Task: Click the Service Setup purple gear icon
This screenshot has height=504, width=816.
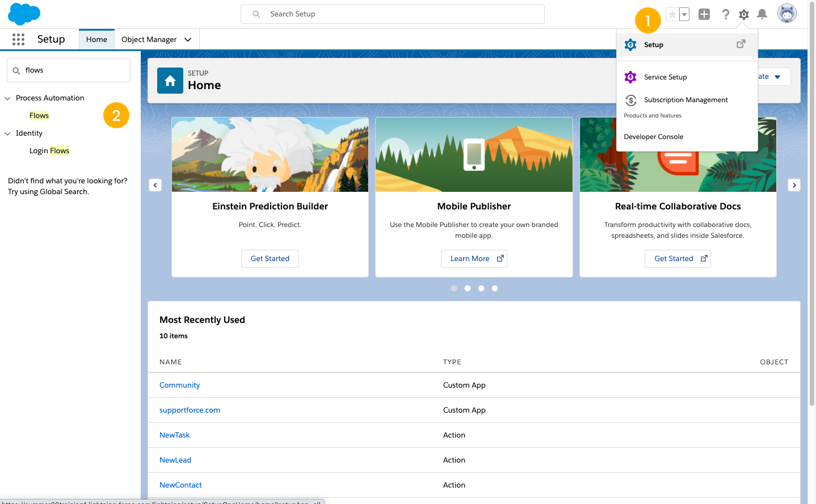Action: click(630, 77)
